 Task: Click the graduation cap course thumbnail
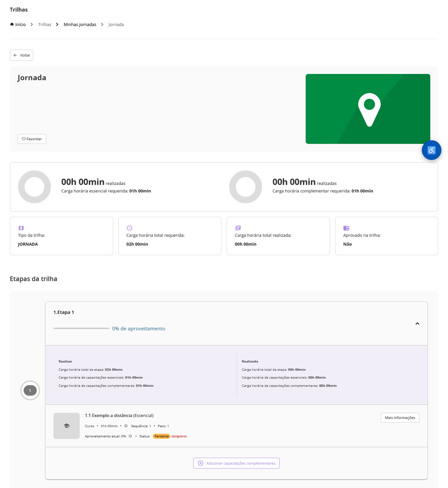coord(66,426)
